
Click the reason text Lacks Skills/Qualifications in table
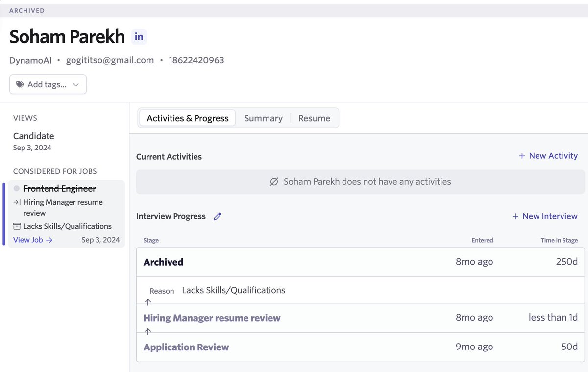pyautogui.click(x=234, y=290)
